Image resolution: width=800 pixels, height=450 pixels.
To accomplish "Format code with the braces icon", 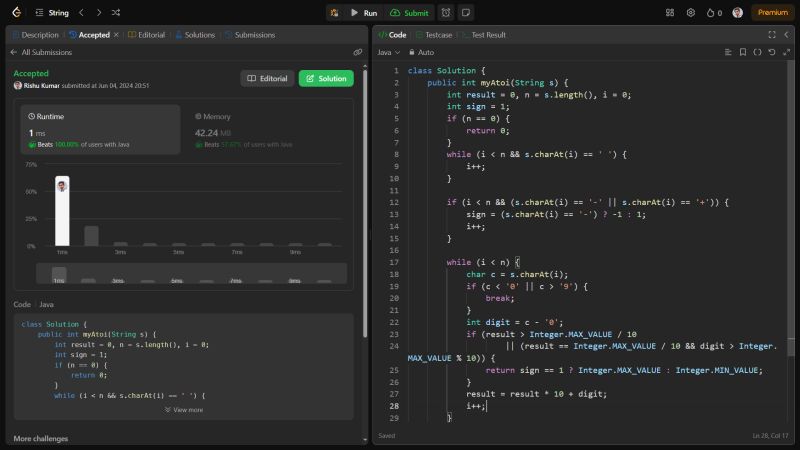I will (757, 52).
